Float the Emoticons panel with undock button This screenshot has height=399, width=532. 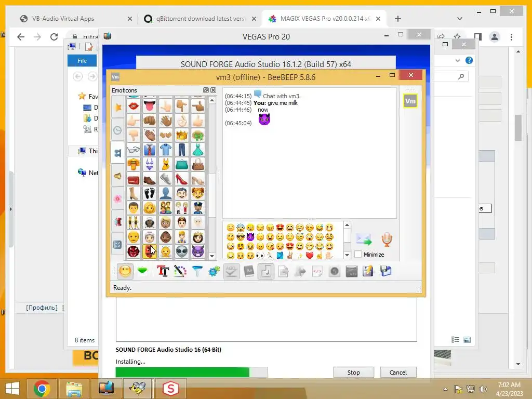click(206, 90)
